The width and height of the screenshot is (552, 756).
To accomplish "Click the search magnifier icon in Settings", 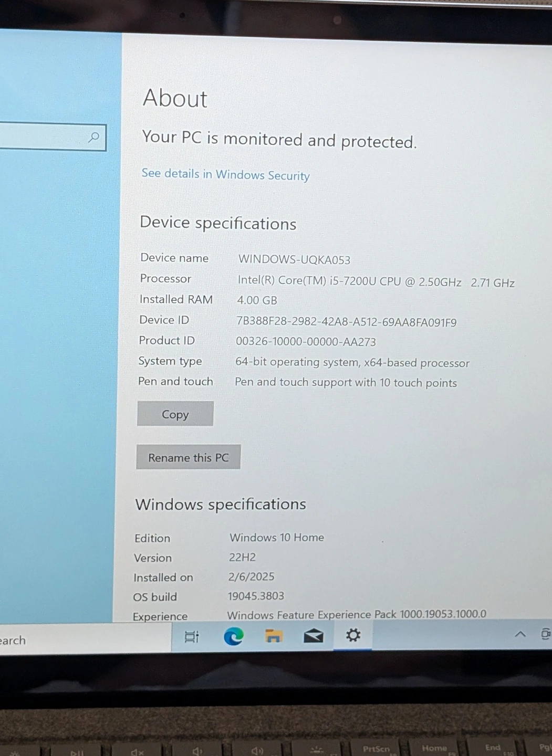I will 94,138.
